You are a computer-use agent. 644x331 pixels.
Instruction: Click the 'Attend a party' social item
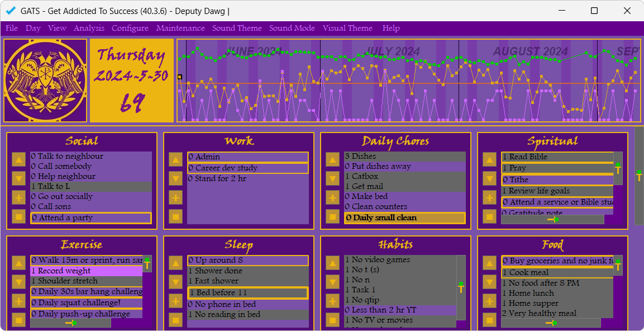[x=90, y=218]
